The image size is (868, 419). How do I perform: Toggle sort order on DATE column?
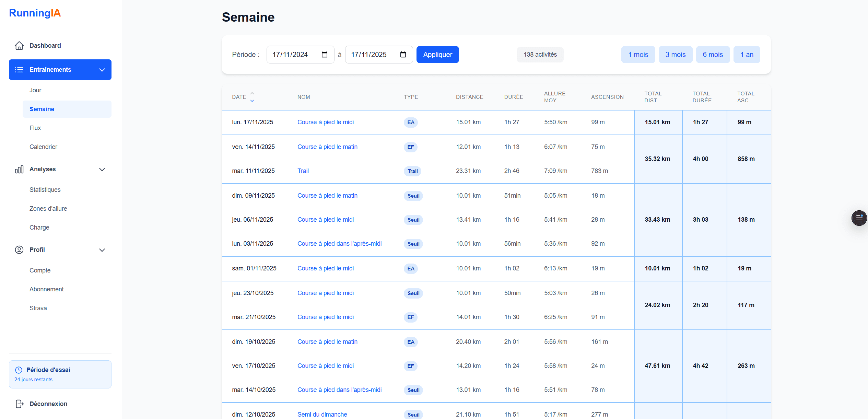click(x=252, y=97)
